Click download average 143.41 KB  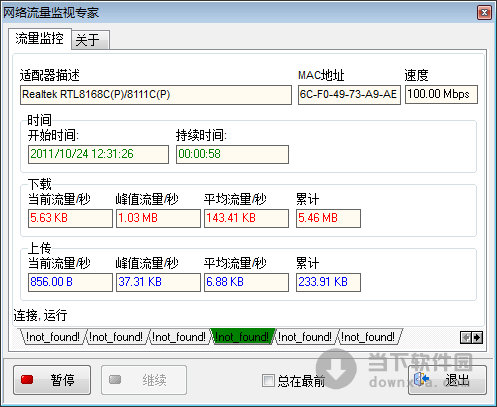tap(246, 218)
